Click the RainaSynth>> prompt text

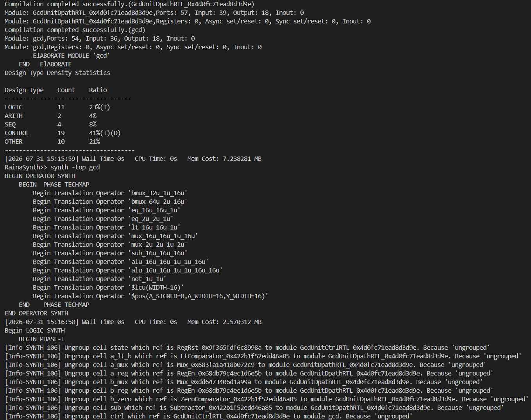[26, 167]
